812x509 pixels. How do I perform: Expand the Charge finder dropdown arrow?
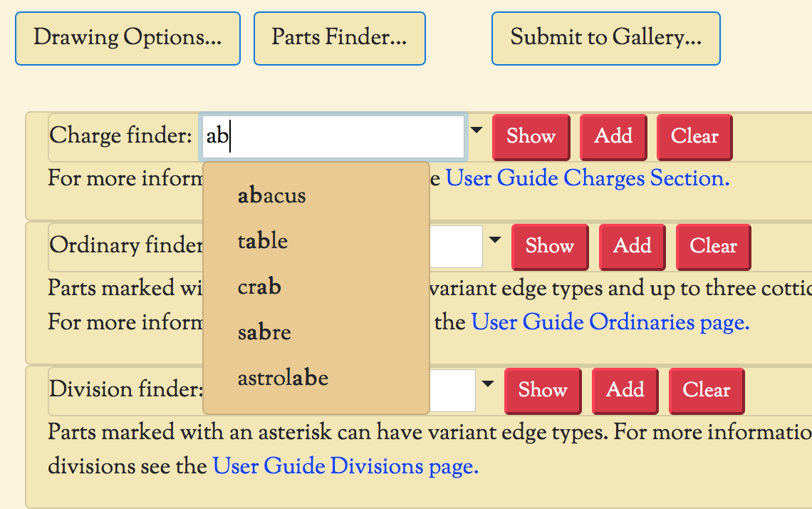[x=477, y=130]
